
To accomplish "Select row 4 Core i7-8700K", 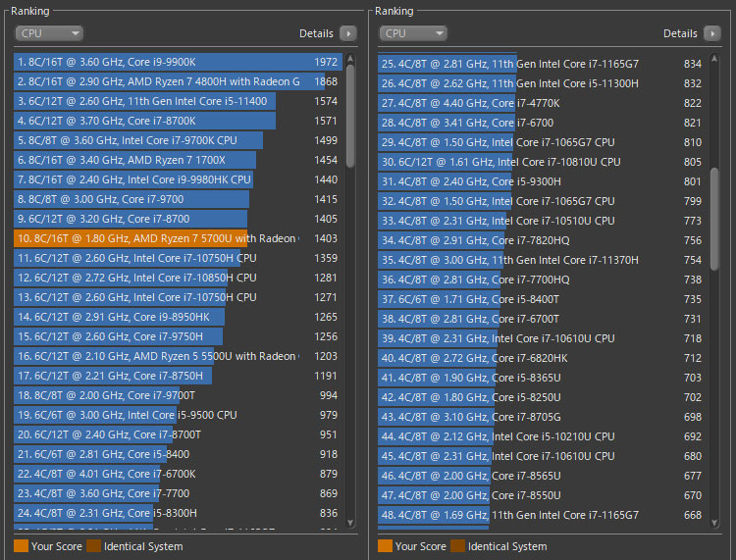I will [179, 121].
